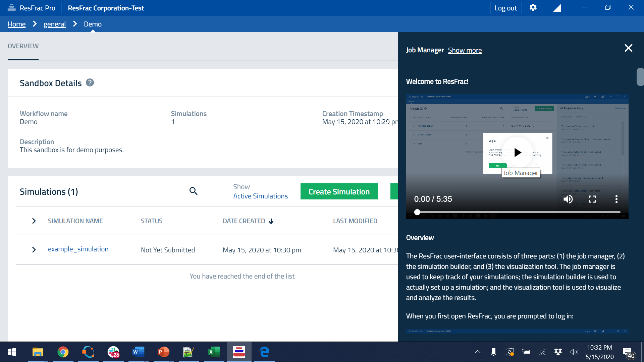Open the settings gear icon
Viewport: 644px width, 362px height.
coord(533,7)
